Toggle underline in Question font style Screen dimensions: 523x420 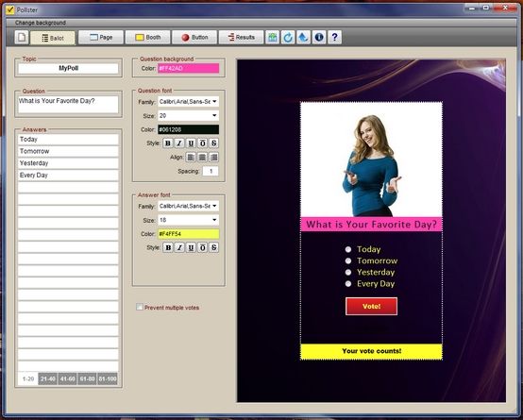tap(191, 143)
